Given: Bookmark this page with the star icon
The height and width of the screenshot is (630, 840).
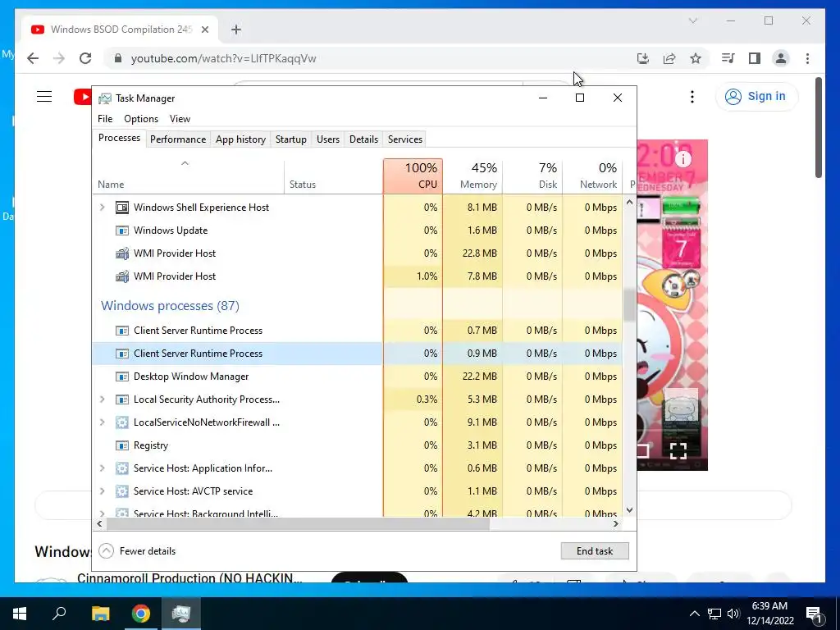Looking at the screenshot, I should tap(696, 58).
